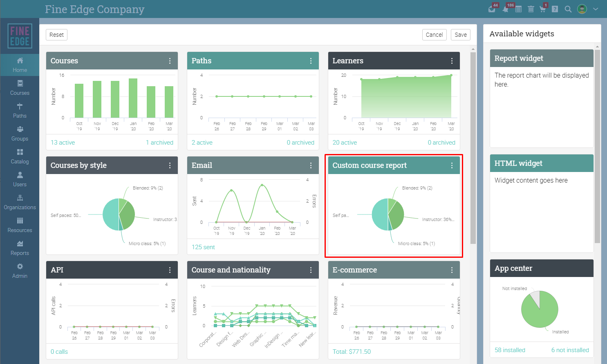The image size is (607, 364).
Task: Click the Cancel button
Action: 434,35
